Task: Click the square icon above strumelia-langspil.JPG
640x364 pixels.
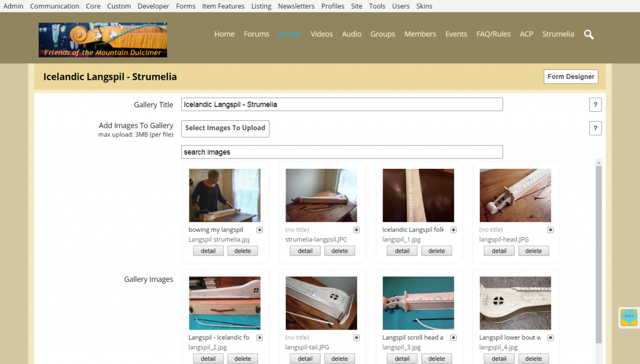Action: click(356, 230)
